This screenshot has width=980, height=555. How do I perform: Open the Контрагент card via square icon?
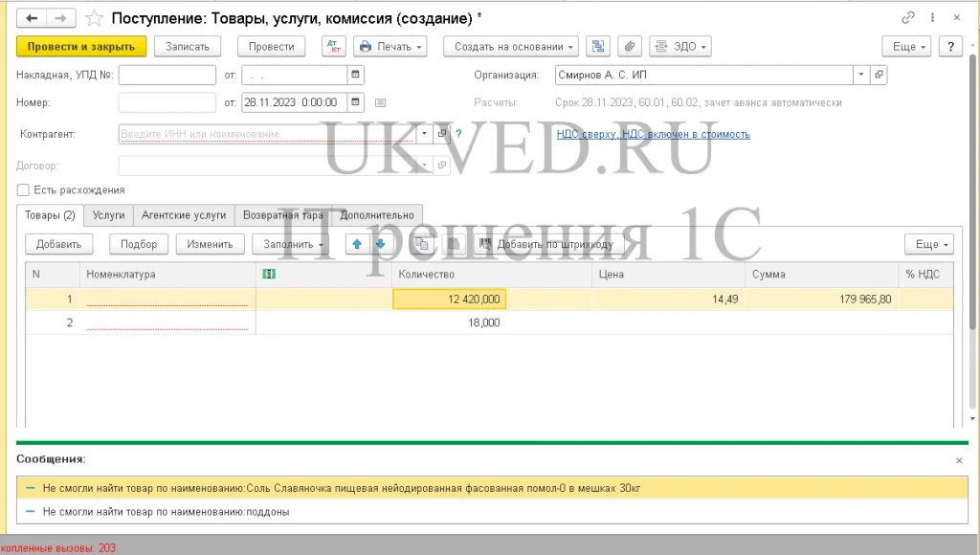point(442,134)
